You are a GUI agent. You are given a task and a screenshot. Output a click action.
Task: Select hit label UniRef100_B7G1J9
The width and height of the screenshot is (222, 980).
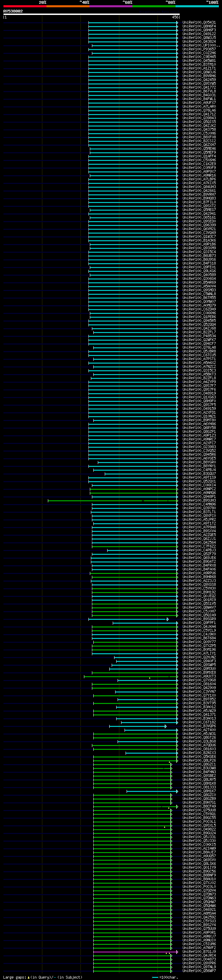tap(199, 951)
